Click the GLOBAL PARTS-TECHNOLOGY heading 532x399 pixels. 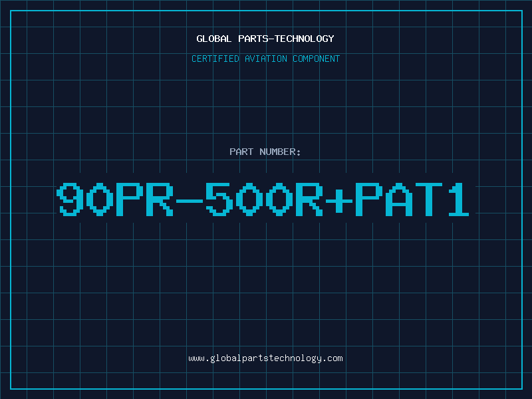pyautogui.click(x=265, y=39)
